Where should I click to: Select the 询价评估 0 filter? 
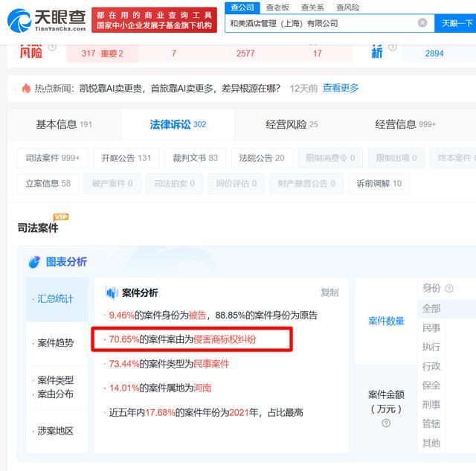click(x=237, y=184)
